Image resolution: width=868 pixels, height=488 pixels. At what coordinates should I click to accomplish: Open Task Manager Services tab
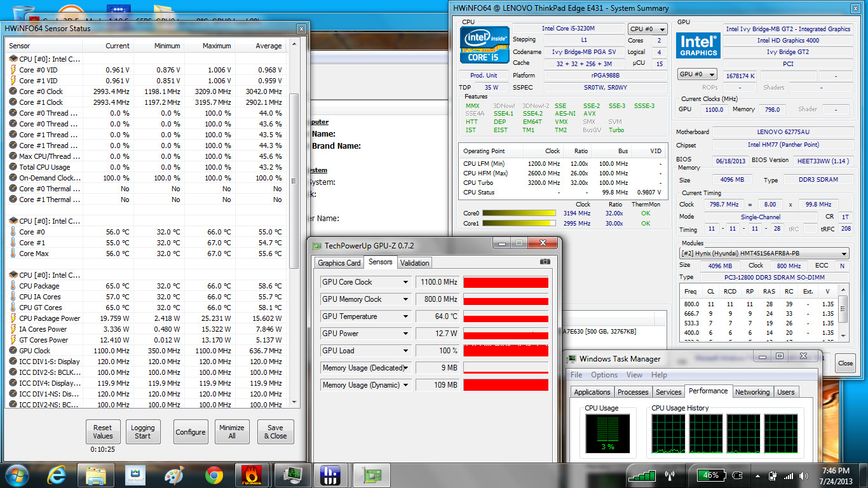click(668, 392)
